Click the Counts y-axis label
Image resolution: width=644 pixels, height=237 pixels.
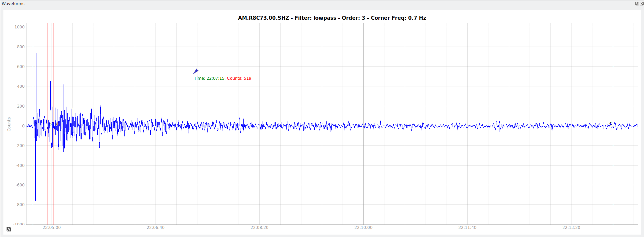(x=9, y=124)
